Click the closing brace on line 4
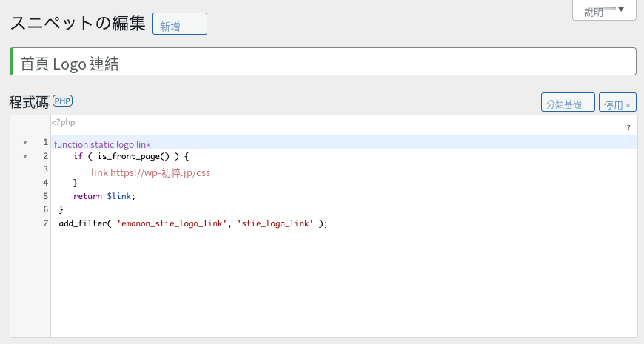644x344 pixels. click(x=76, y=183)
